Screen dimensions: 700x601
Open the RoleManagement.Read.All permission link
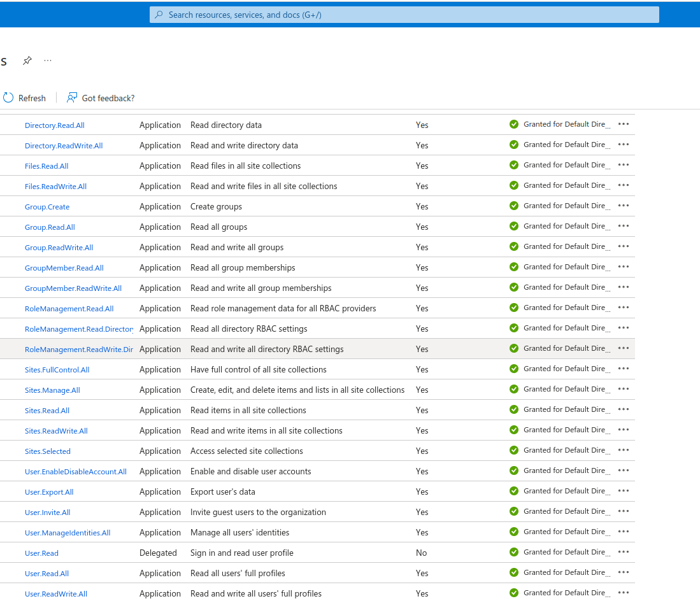(69, 309)
